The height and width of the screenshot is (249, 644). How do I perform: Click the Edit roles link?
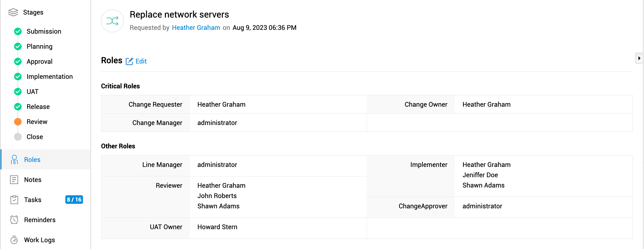tap(141, 61)
